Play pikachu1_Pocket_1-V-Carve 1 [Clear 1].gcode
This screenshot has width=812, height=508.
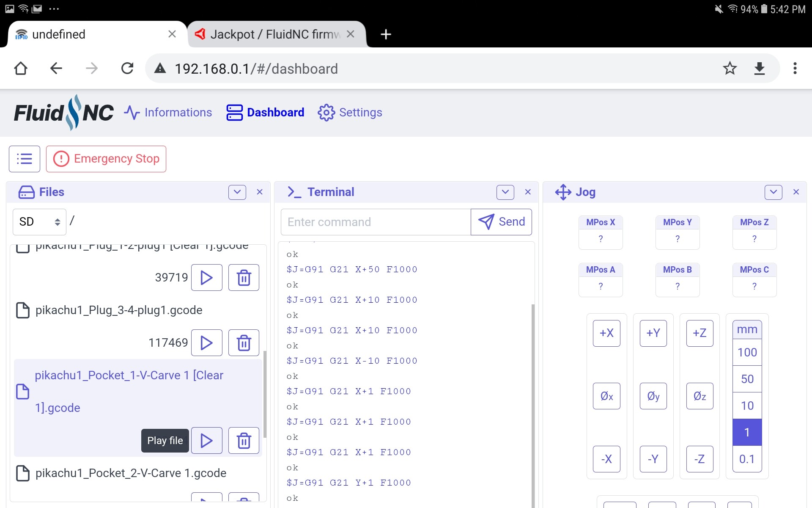206,441
